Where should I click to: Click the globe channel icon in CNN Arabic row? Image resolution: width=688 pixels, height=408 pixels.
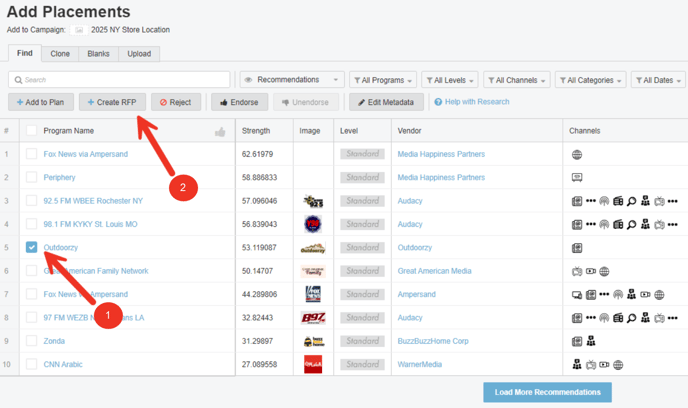coord(618,365)
